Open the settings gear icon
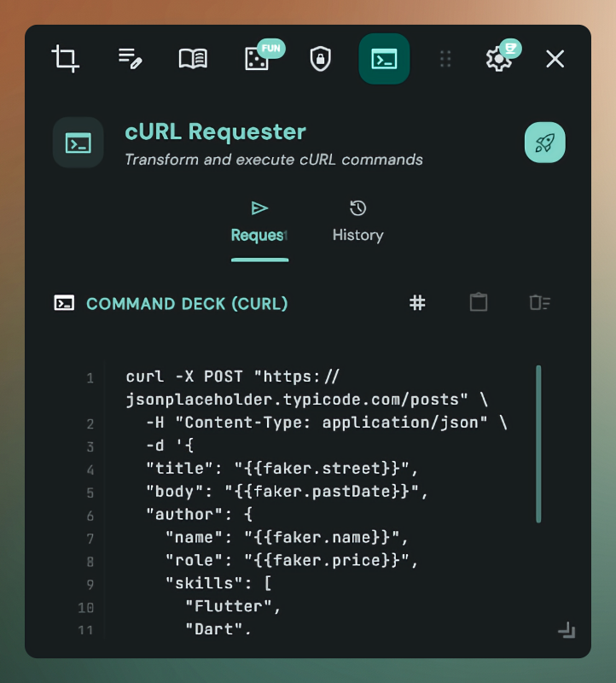 click(x=498, y=60)
